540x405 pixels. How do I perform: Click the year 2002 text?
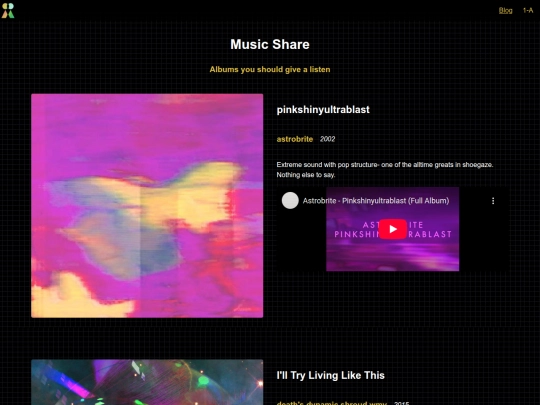point(327,139)
